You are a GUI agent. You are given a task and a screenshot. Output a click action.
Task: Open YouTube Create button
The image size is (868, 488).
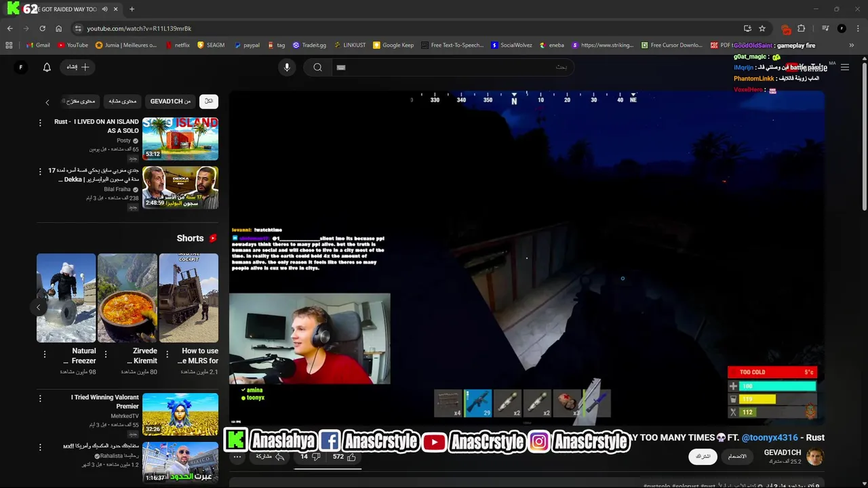(78, 67)
